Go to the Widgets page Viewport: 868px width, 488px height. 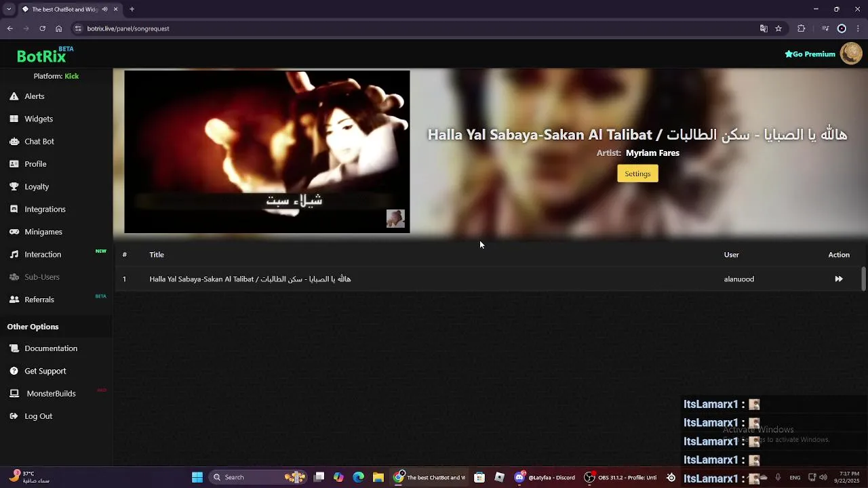pyautogui.click(x=38, y=119)
